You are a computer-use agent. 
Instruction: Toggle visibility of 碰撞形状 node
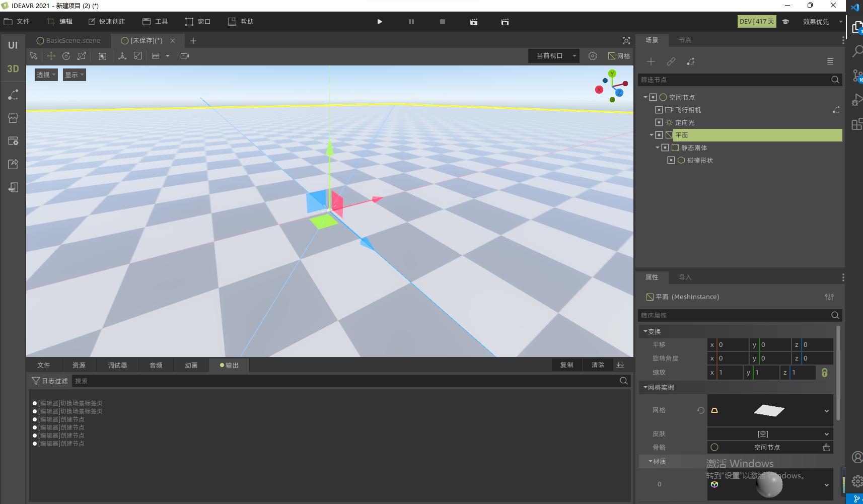[671, 160]
